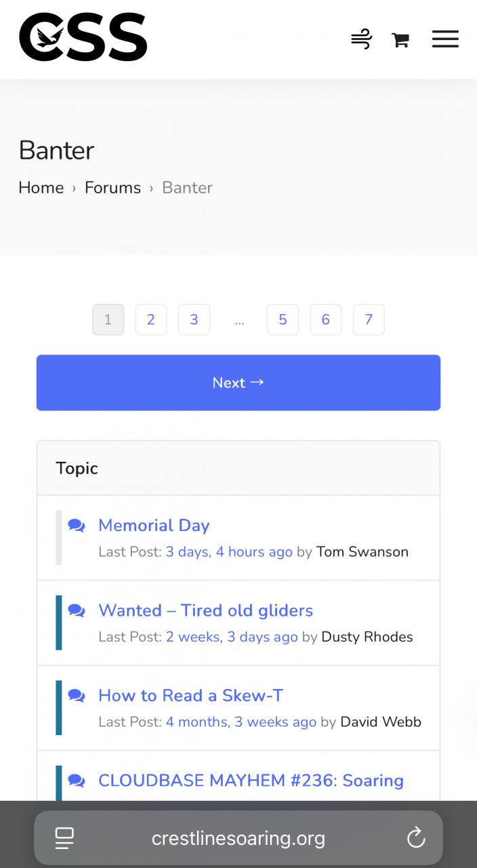Screen dimensions: 477x868
Task: Click the Next → button
Action: click(239, 382)
